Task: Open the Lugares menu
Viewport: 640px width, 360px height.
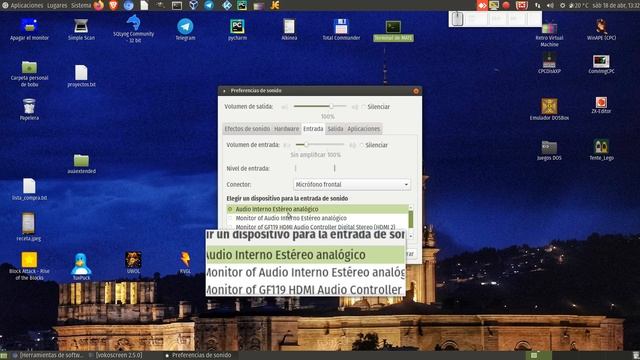Action: (x=57, y=5)
